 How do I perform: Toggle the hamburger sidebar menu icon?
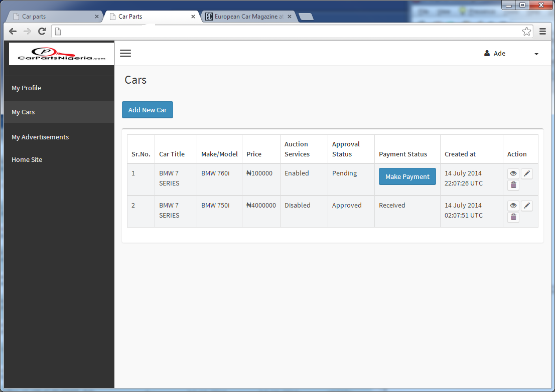point(125,53)
